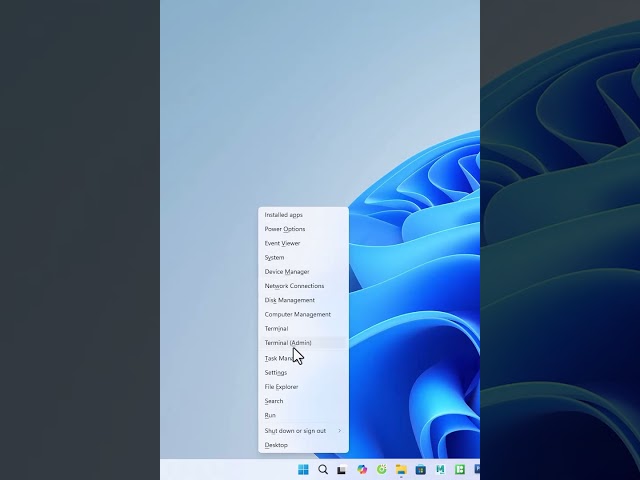This screenshot has height=480, width=640.
Task: Open File Explorer folder icon on taskbar
Action: pos(401,469)
